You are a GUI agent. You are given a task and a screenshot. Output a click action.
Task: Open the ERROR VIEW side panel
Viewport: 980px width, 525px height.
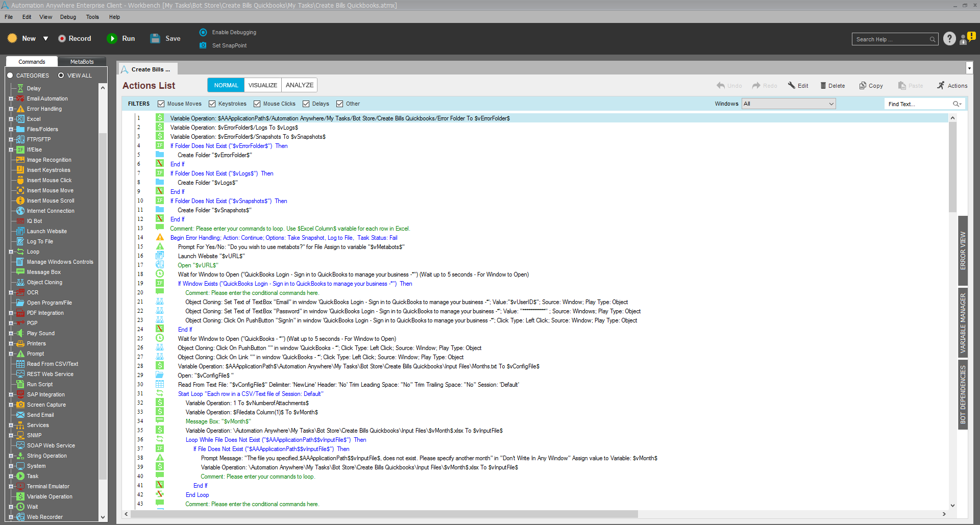963,251
